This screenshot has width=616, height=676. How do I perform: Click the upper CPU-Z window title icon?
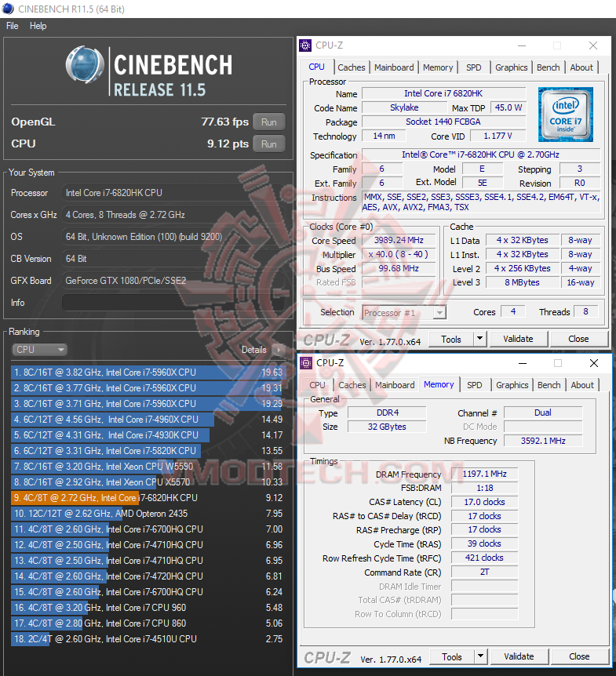coord(305,45)
